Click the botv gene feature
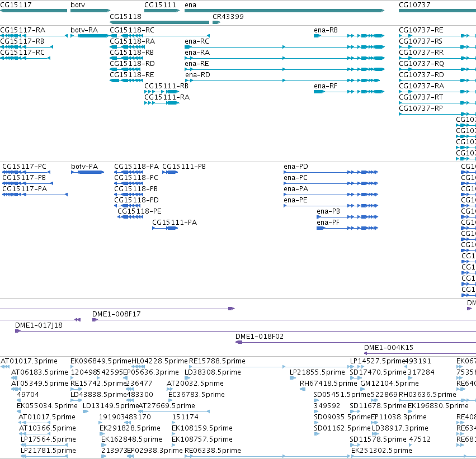Screen dimensions: 476x459 click(90, 11)
